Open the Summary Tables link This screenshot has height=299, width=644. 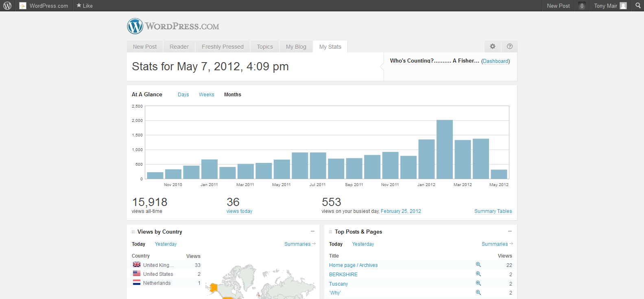(493, 211)
